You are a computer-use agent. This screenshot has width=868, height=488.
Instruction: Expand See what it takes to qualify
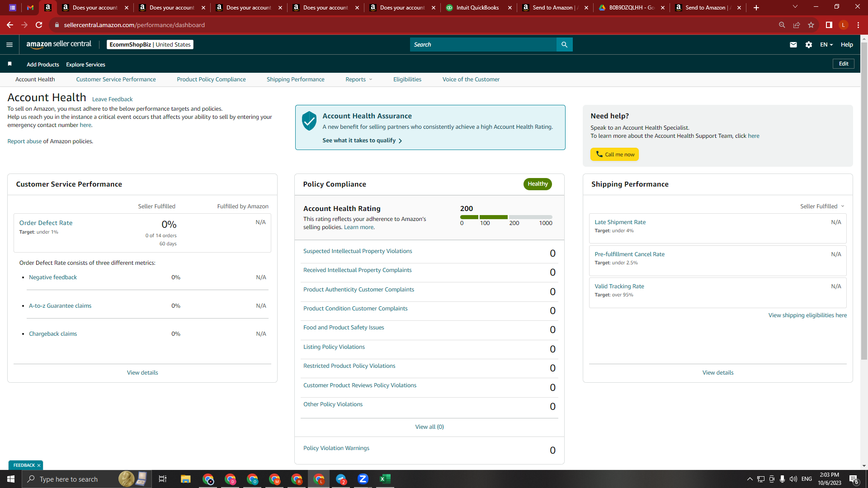[362, 141]
